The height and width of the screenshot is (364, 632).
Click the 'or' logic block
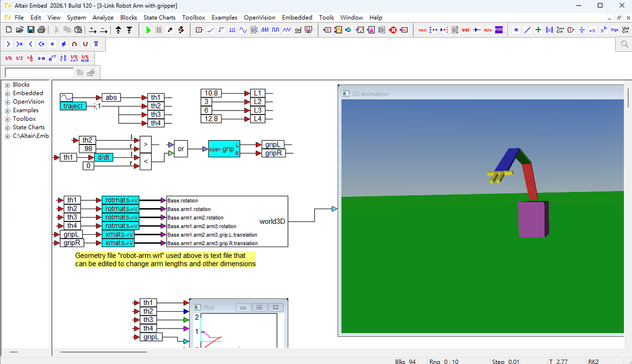(x=181, y=148)
